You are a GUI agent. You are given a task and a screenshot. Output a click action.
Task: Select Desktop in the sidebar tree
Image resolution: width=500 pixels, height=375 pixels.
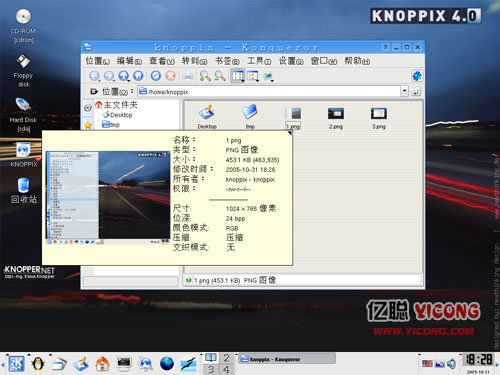tap(117, 115)
